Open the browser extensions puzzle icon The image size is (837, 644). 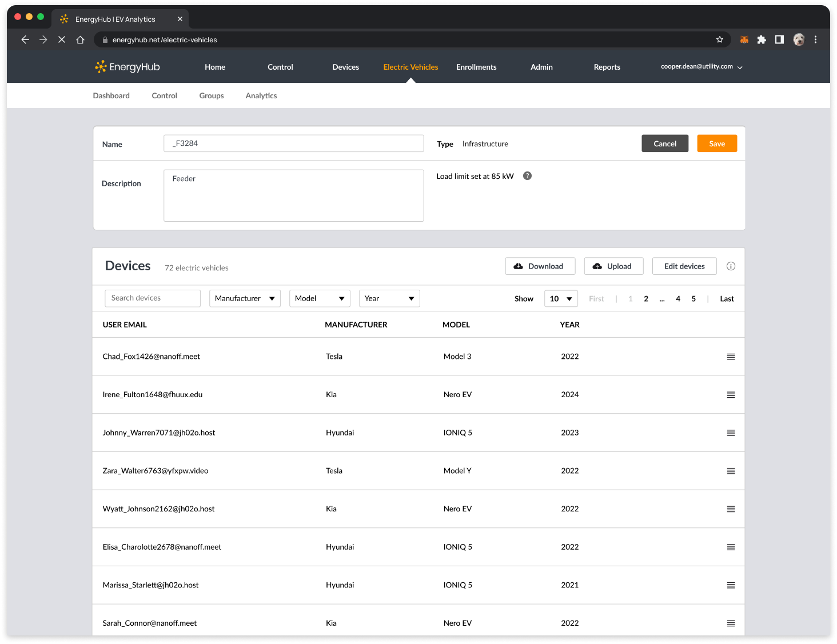click(x=761, y=39)
